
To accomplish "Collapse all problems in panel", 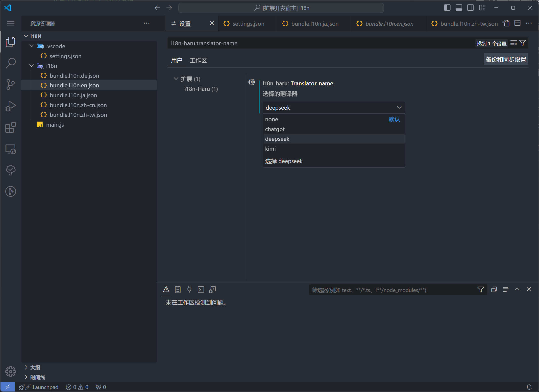I will (x=494, y=290).
